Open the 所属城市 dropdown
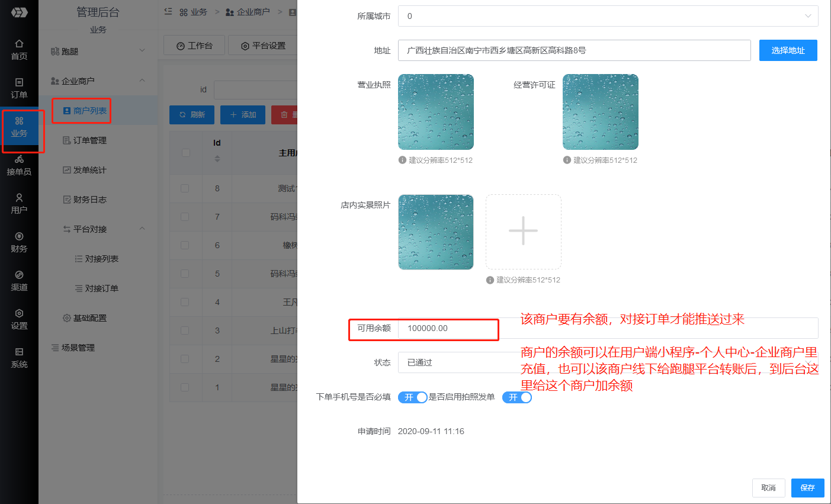The image size is (831, 504). tap(608, 16)
